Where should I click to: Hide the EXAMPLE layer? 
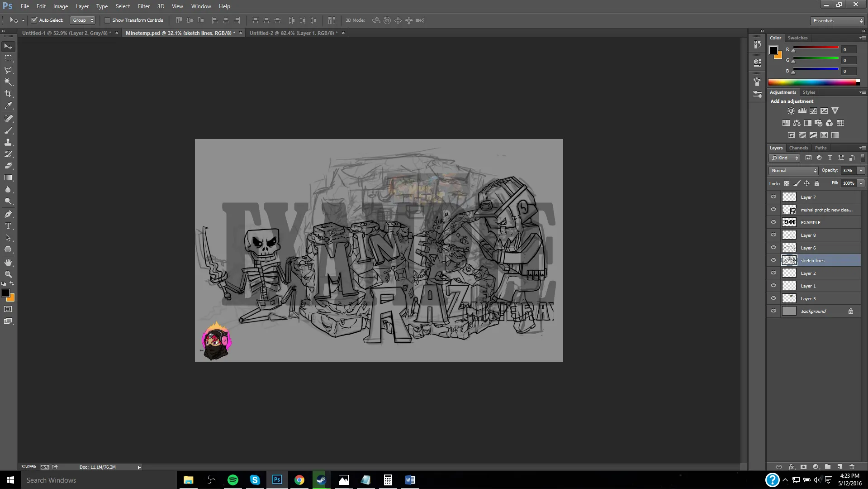click(x=773, y=222)
